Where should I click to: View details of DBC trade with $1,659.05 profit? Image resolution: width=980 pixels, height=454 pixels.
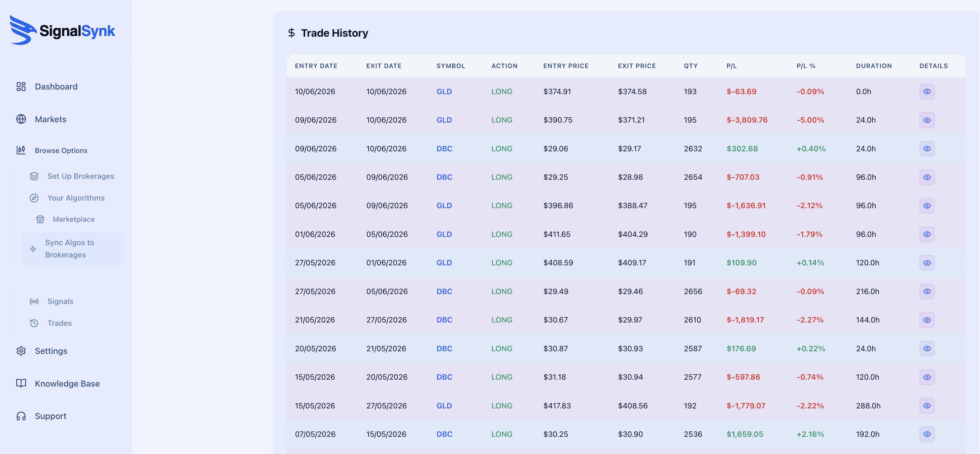click(x=927, y=434)
